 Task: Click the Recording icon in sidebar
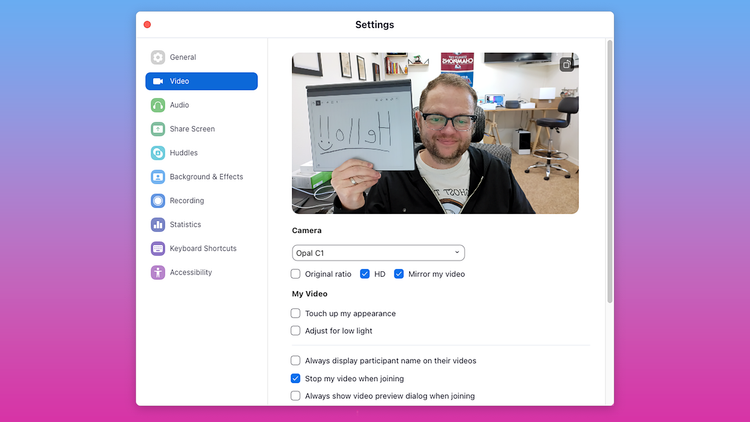pyautogui.click(x=158, y=201)
